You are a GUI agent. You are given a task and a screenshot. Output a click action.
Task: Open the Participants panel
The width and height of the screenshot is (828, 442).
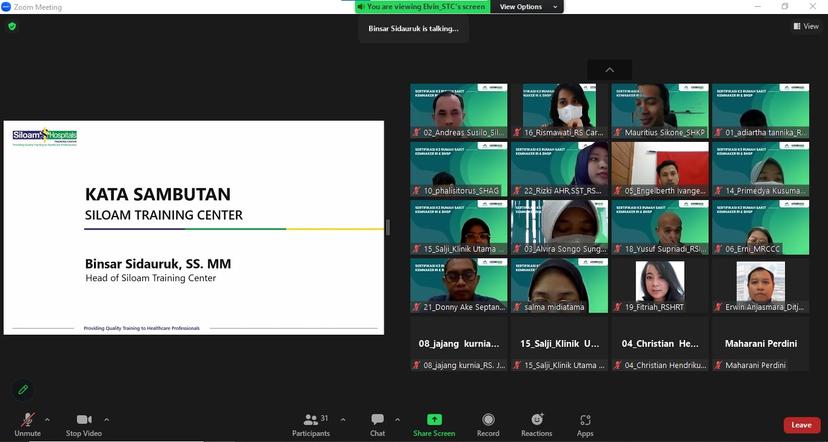point(311,425)
